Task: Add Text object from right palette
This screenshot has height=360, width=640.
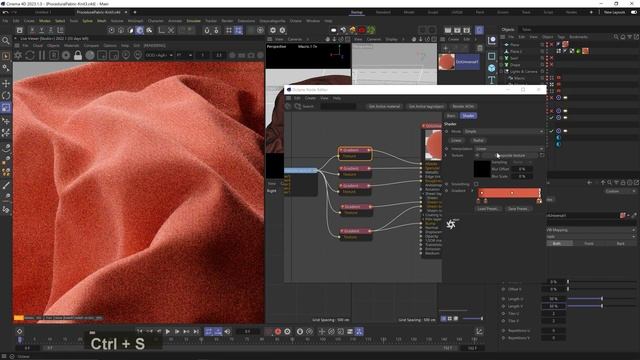Action: coord(491,80)
